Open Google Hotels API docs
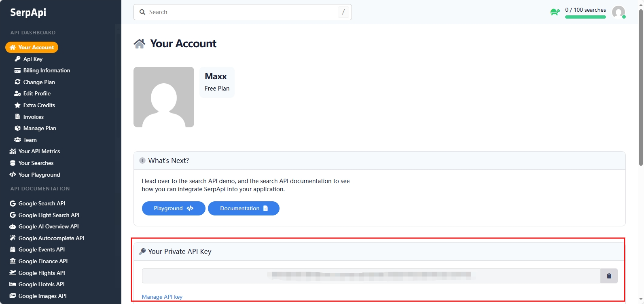 41,284
